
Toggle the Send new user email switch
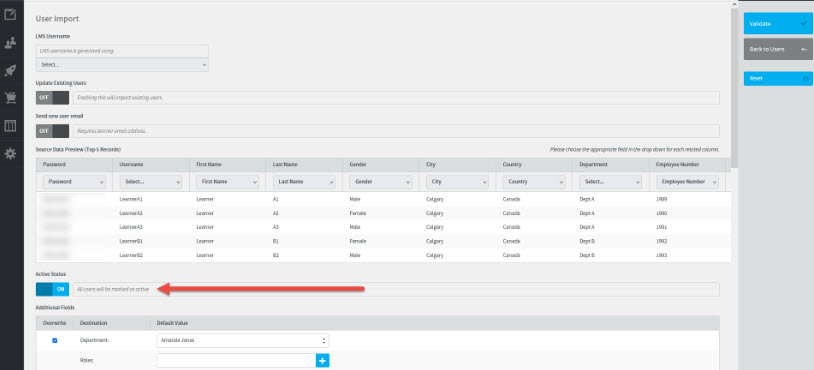click(x=52, y=131)
